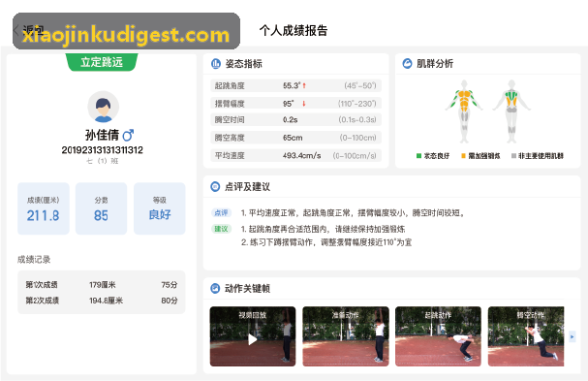Viewport: 588px width, 381px height.
Task: Click the student avatar picture
Action: (103, 107)
